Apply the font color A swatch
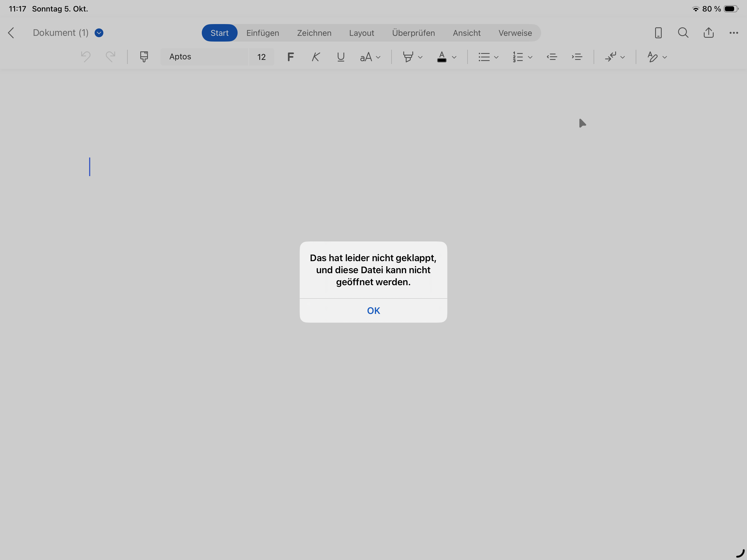747x560 pixels. coord(441,57)
